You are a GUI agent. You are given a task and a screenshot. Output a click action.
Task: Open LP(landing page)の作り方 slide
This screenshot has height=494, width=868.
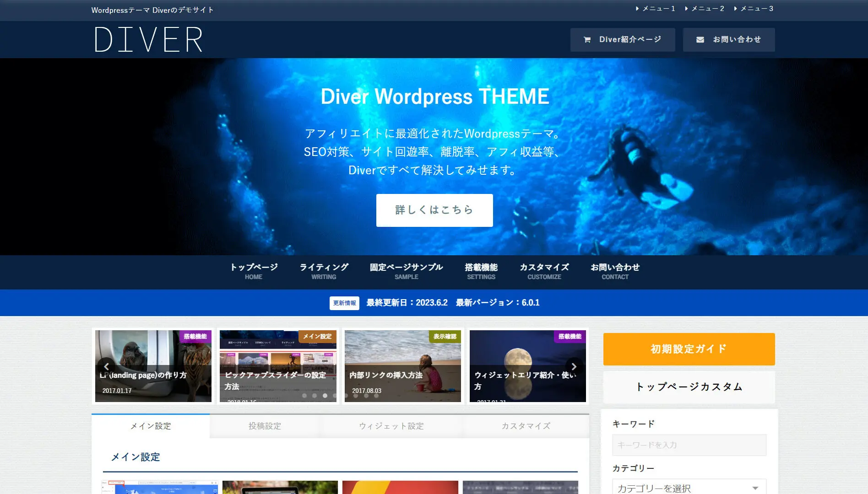click(x=153, y=366)
